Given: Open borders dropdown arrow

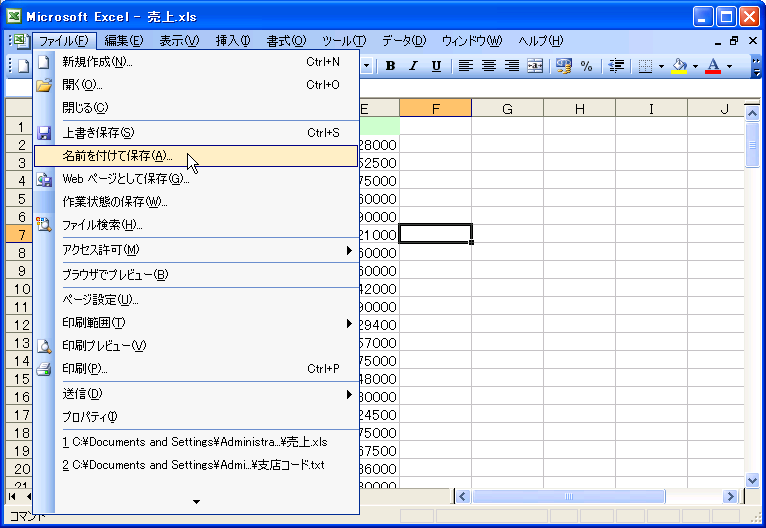Looking at the screenshot, I should 661,66.
